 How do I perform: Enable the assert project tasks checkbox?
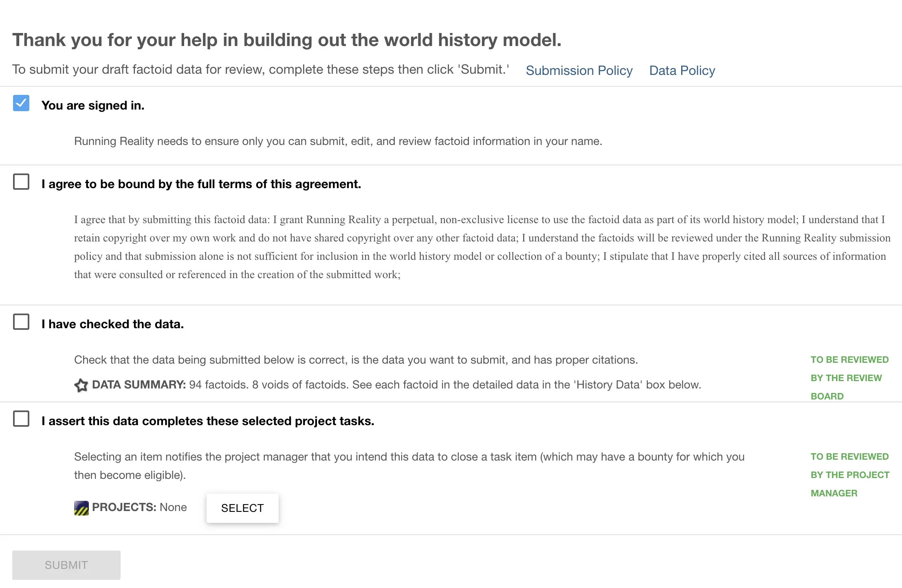pos(21,419)
